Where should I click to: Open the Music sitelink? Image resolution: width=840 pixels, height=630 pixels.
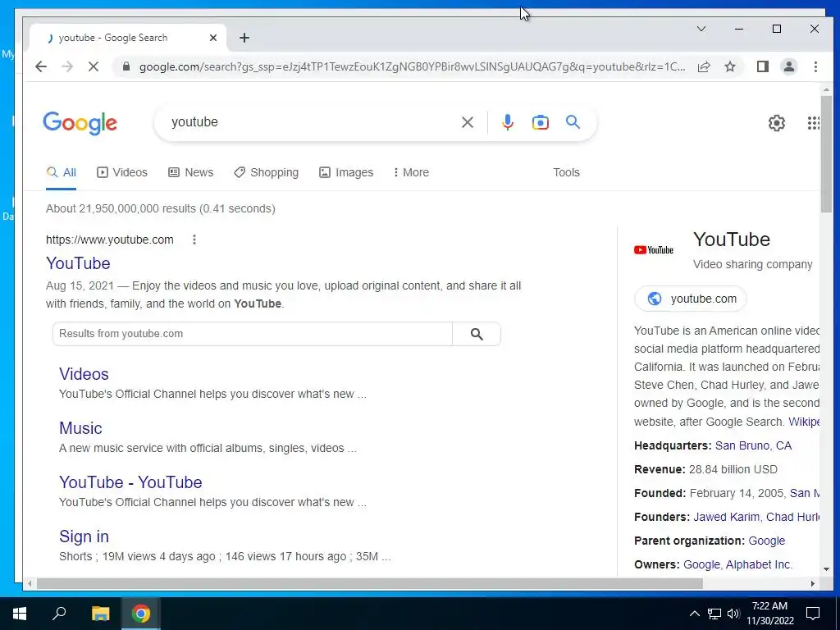pyautogui.click(x=80, y=428)
